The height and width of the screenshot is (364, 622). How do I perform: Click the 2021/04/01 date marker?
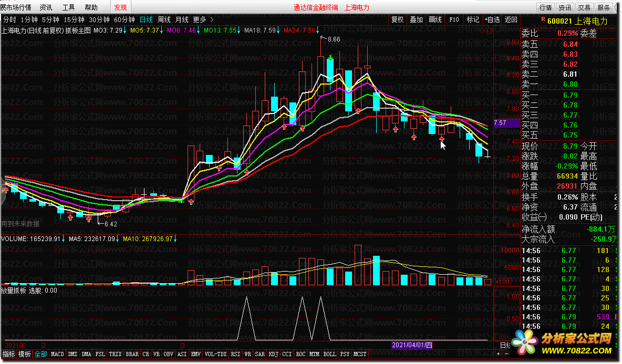coord(412,345)
